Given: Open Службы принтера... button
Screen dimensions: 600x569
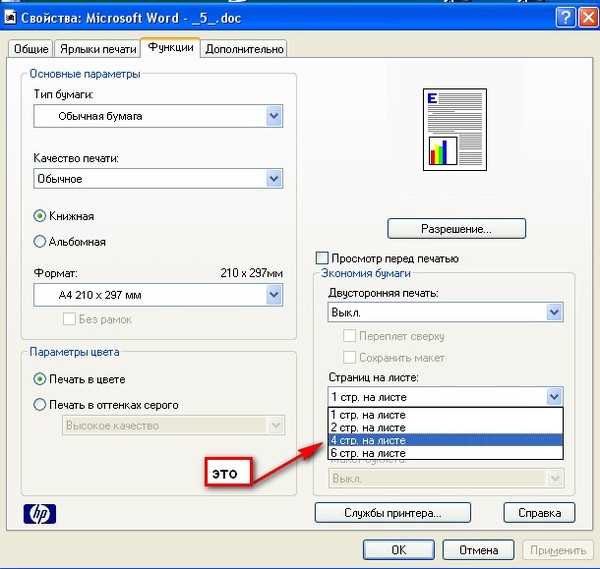Looking at the screenshot, I should point(393,513).
